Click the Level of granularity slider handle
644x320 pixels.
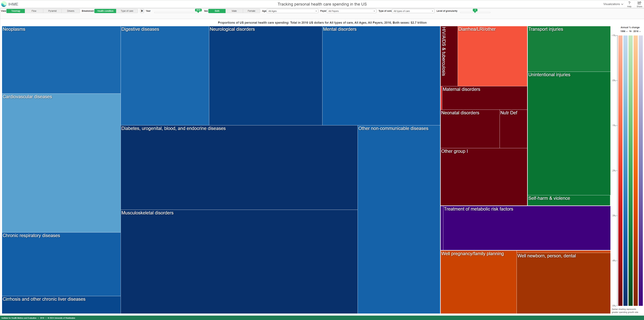click(x=475, y=11)
